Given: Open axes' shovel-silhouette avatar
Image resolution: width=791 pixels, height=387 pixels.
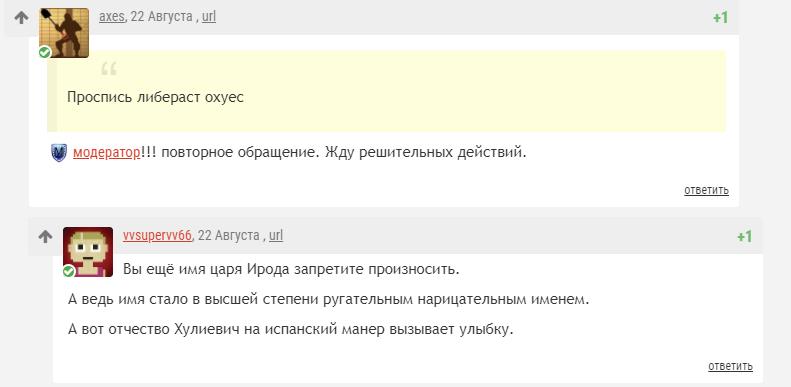Looking at the screenshot, I should click(x=64, y=33).
